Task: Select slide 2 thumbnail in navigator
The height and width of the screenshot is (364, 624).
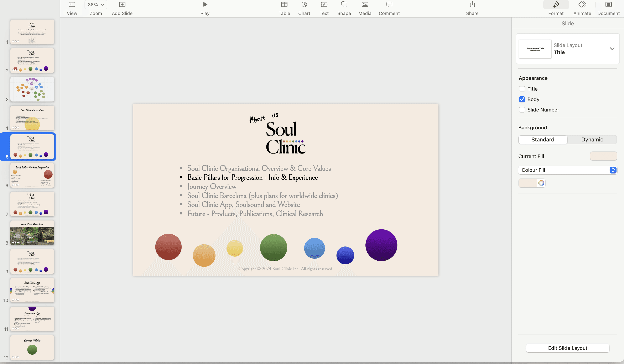Action: pyautogui.click(x=32, y=61)
